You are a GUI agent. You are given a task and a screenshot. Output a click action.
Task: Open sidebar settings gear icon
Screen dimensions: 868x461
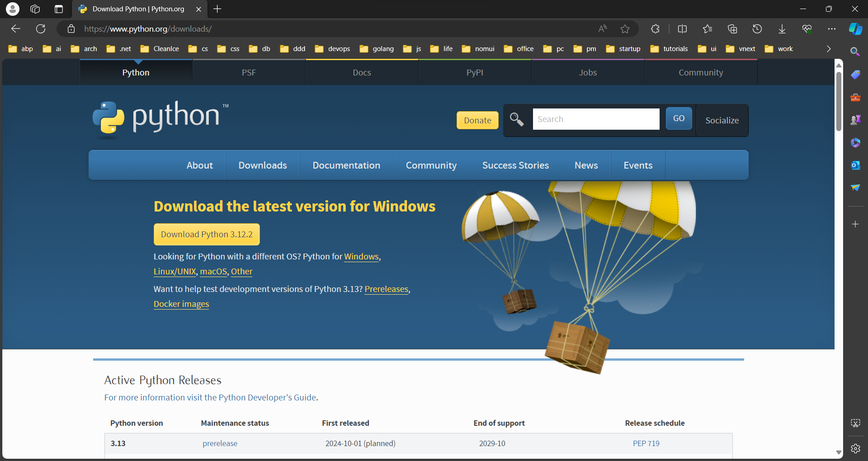(x=855, y=448)
